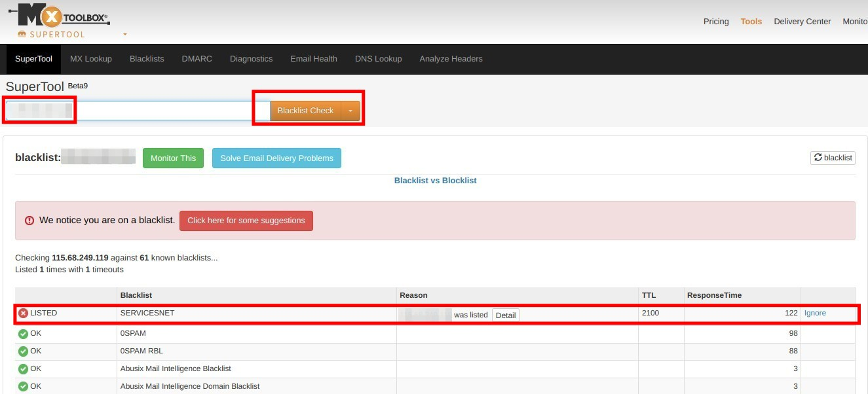Open Detail for SERVICESNET listing
This screenshot has width=868, height=394.
pos(506,315)
